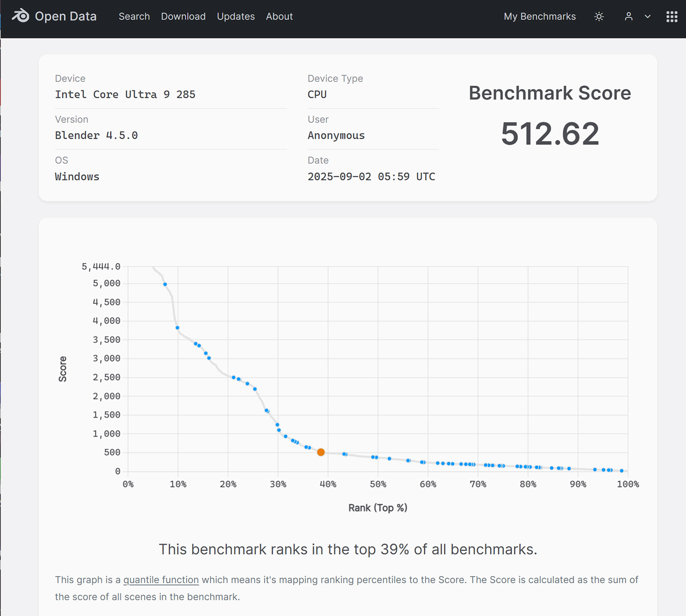
Task: Expand the user account dropdown chevron
Action: 647,17
